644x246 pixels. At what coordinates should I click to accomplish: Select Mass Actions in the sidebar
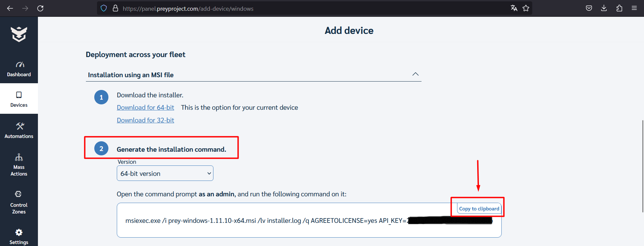tap(19, 164)
